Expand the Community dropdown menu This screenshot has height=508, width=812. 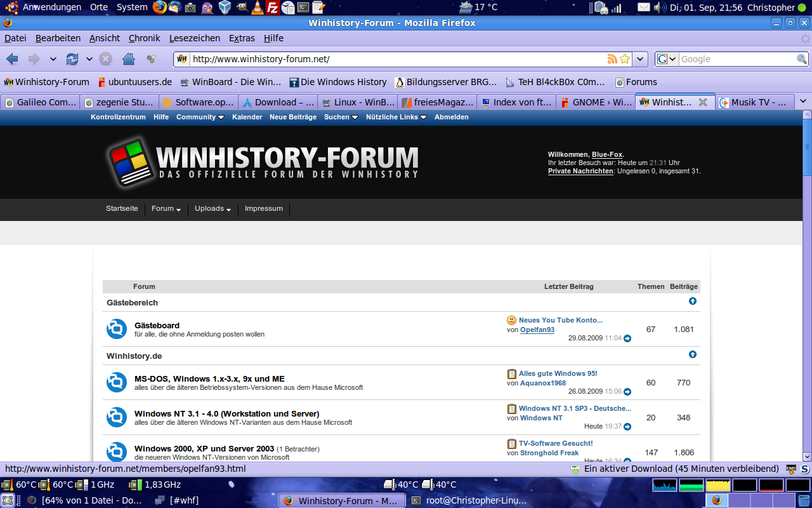point(200,117)
